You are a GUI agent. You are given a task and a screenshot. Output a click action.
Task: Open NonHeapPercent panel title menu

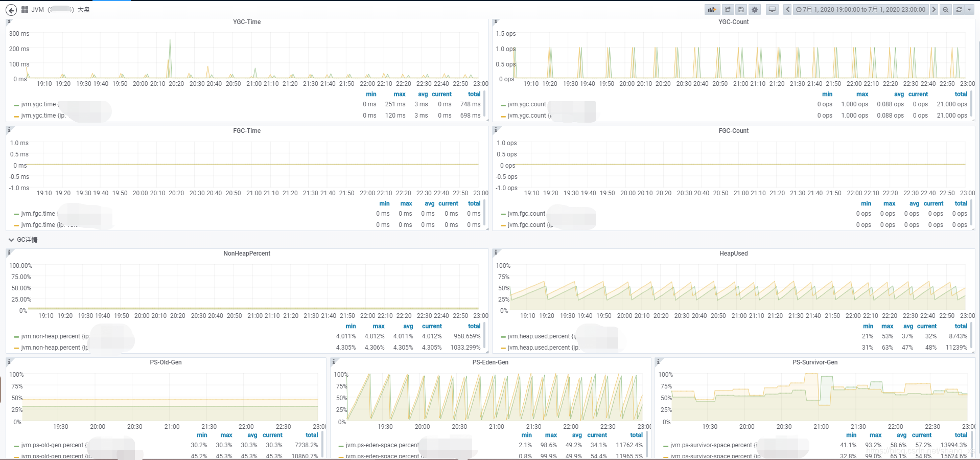(247, 254)
